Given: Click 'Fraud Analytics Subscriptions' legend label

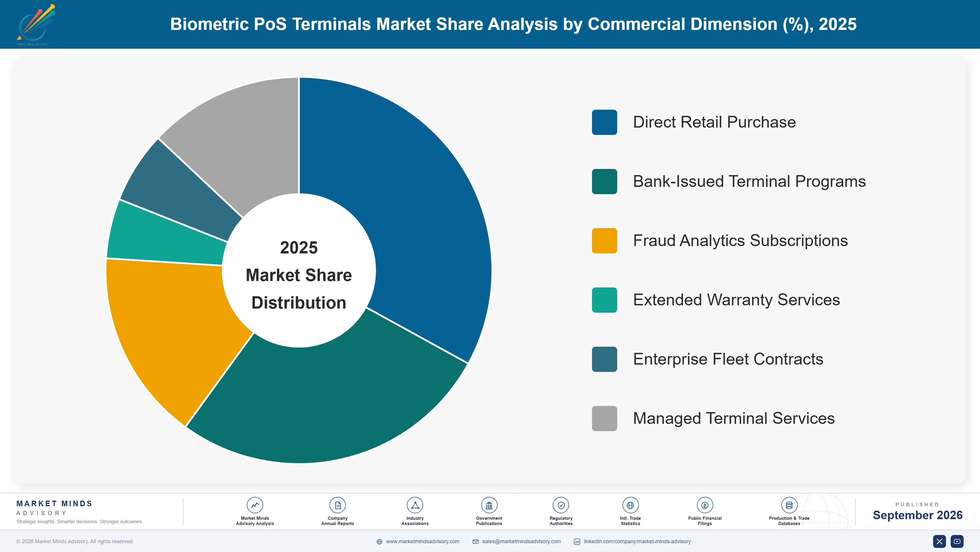Looking at the screenshot, I should (740, 241).
